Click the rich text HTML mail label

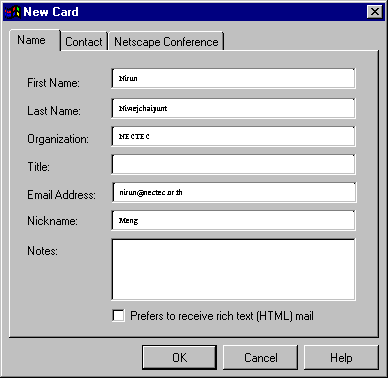pos(222,316)
